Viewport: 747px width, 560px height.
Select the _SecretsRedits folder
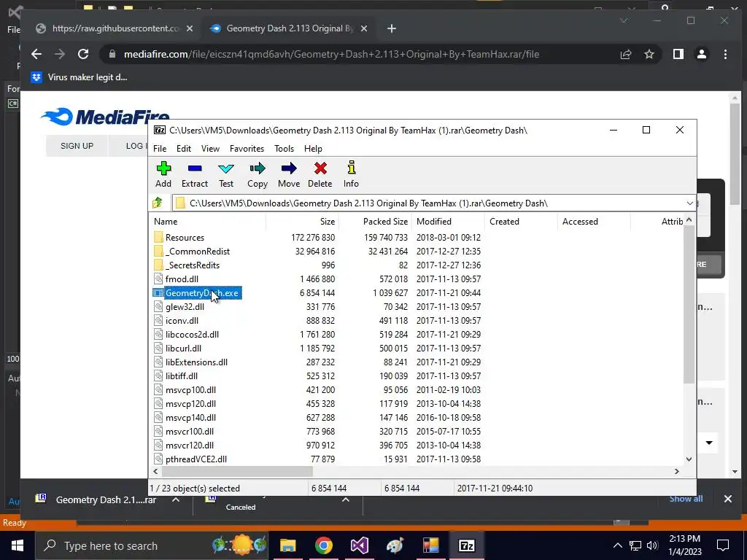pyautogui.click(x=193, y=265)
